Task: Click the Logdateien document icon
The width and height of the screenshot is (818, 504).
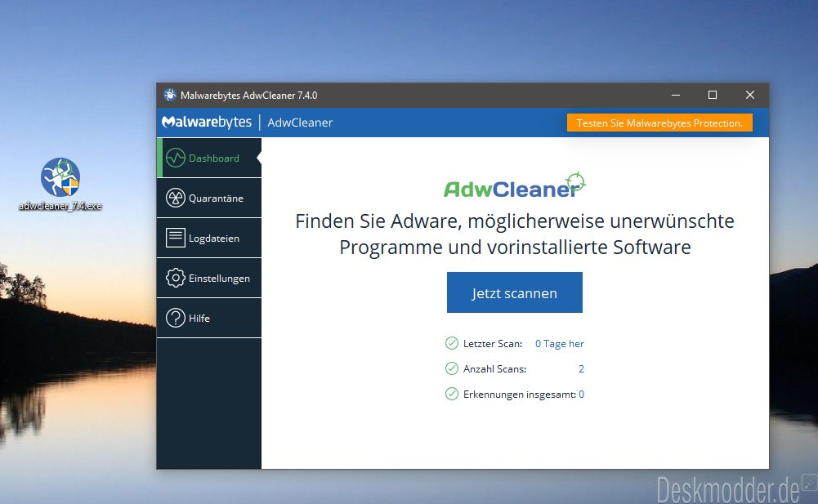Action: click(x=175, y=238)
